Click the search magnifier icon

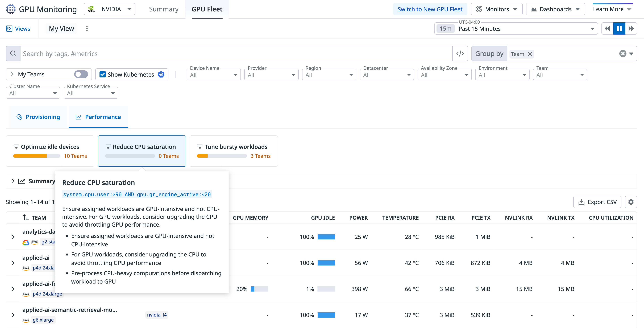pyautogui.click(x=13, y=53)
